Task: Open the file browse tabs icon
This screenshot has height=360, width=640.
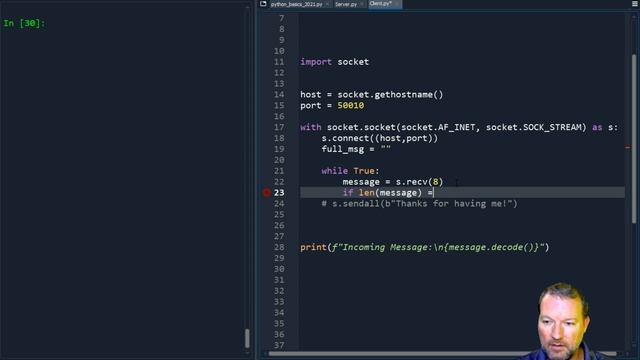Action: pos(263,4)
